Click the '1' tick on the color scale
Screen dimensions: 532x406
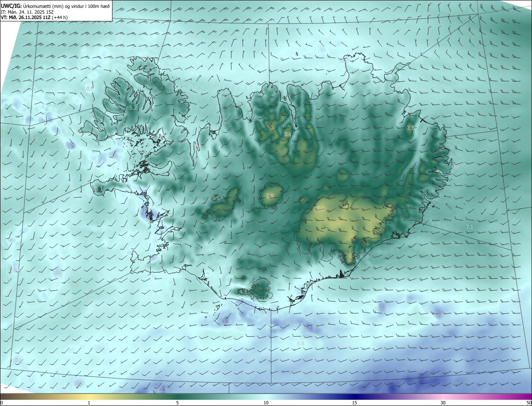(x=89, y=403)
